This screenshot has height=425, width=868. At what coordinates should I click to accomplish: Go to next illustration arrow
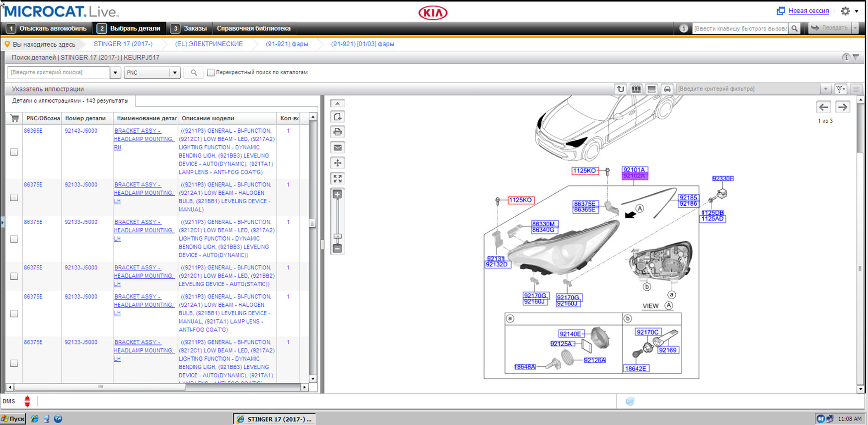[x=842, y=107]
